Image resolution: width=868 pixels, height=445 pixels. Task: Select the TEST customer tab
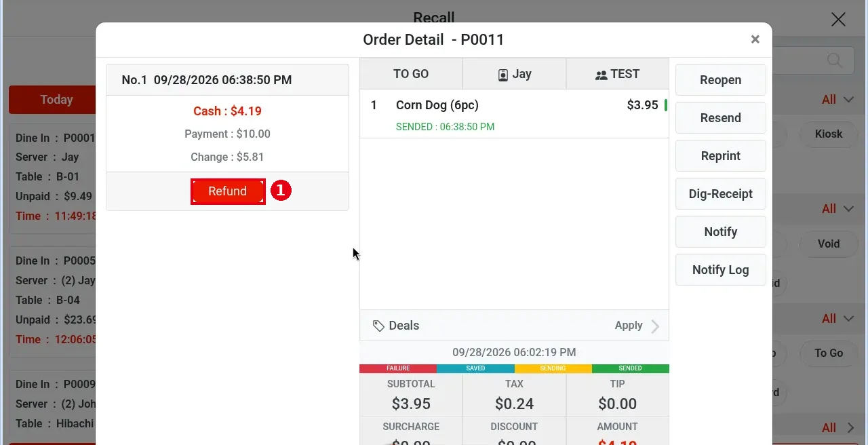pos(618,74)
